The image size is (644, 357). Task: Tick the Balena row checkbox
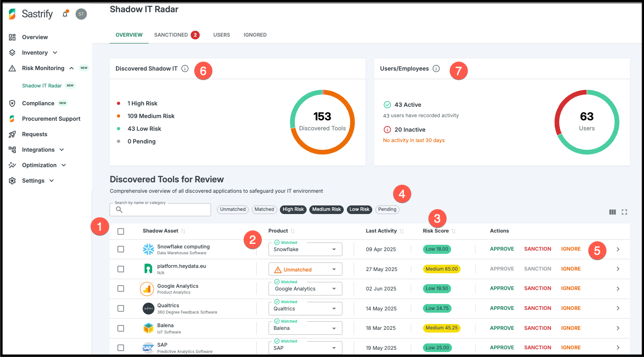tap(120, 328)
